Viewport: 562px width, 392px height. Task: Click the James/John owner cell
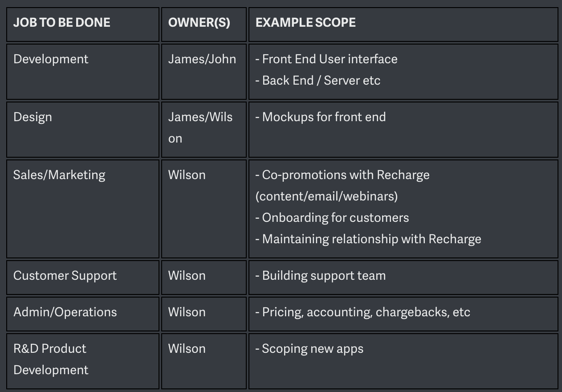pyautogui.click(x=204, y=72)
